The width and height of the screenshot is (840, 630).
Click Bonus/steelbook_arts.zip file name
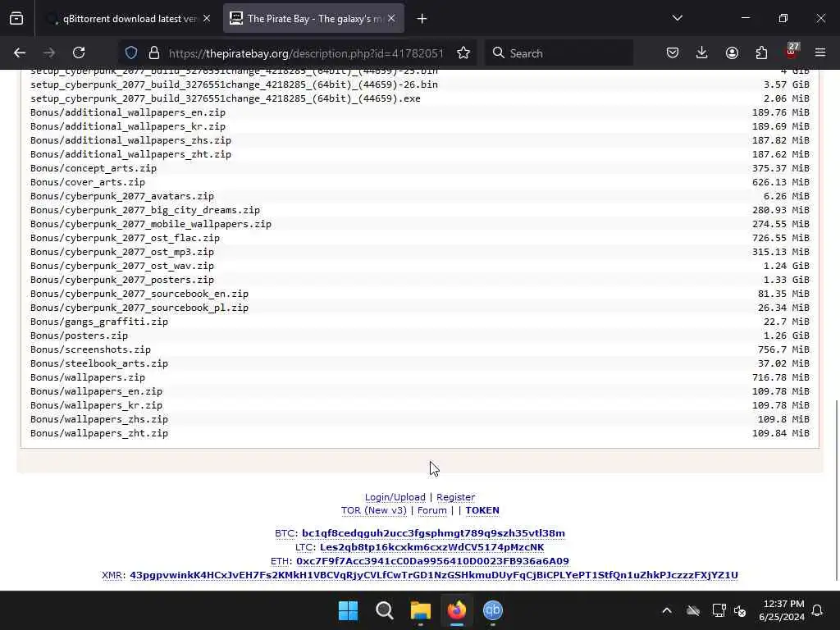99,363
